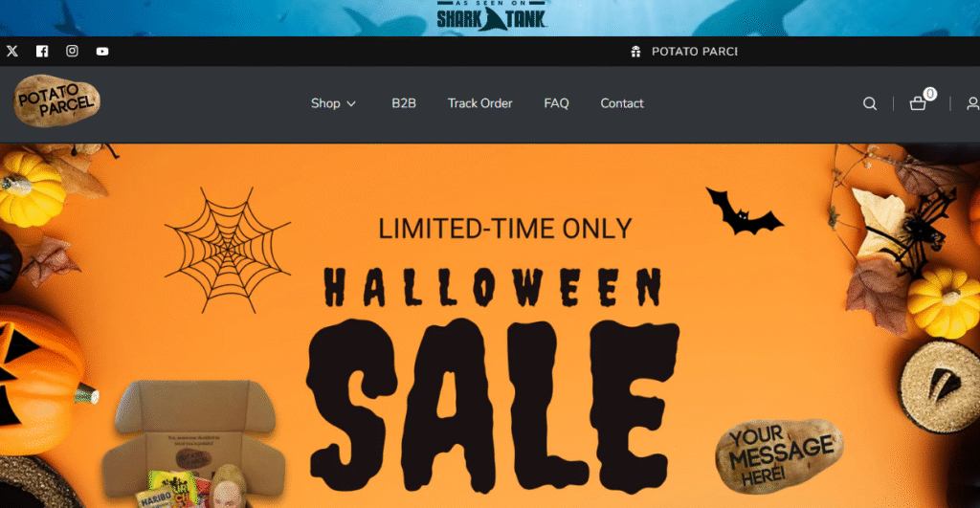
Task: Open the shopping cart icon
Action: (x=918, y=103)
